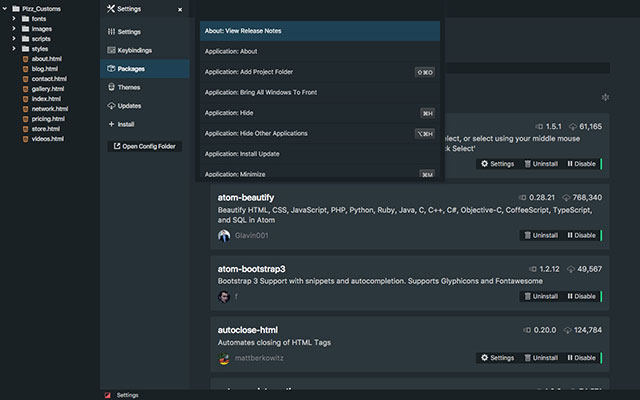Uninstall atom-bootstrap3 package
This screenshot has height=400, width=640.
[541, 296]
